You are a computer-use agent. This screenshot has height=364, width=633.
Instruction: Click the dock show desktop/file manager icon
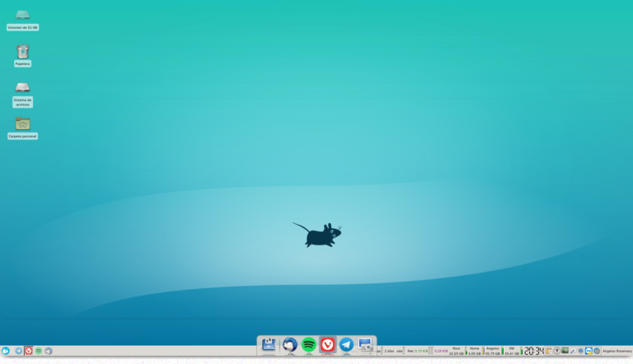point(269,344)
